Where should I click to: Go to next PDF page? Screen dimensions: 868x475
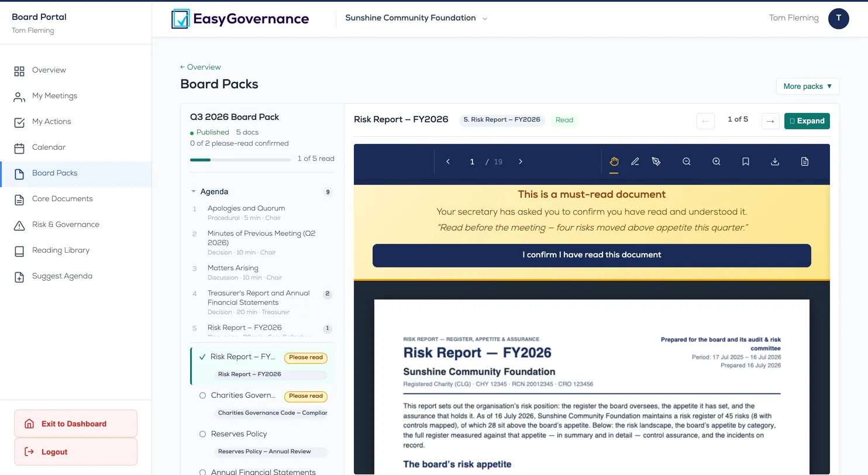[521, 161]
